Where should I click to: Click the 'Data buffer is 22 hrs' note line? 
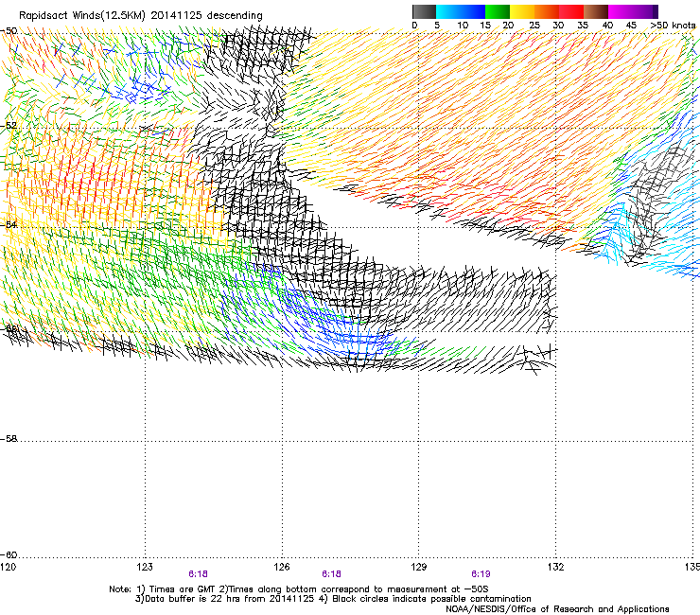point(333,599)
